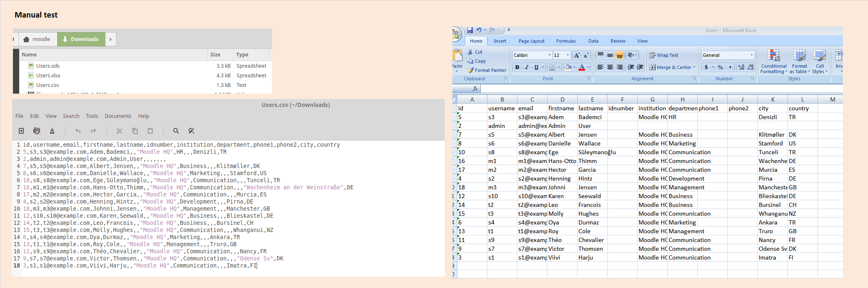The height and width of the screenshot is (288, 868).
Task: Align text left in Excel
Action: 600,67
